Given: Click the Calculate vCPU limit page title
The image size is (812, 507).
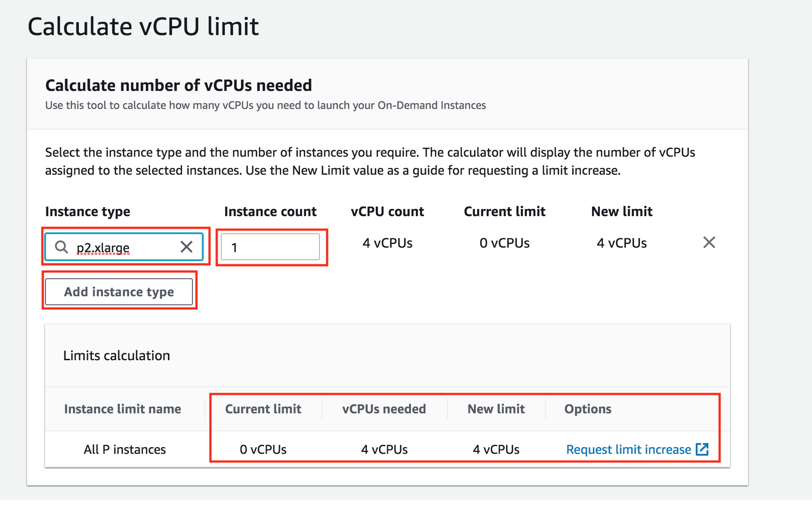Looking at the screenshot, I should [143, 26].
